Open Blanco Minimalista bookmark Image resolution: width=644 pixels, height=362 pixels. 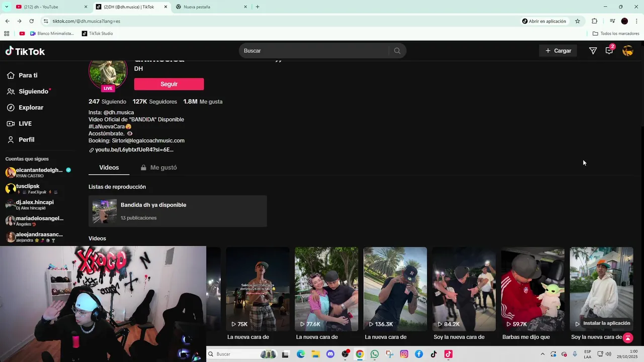(x=52, y=34)
